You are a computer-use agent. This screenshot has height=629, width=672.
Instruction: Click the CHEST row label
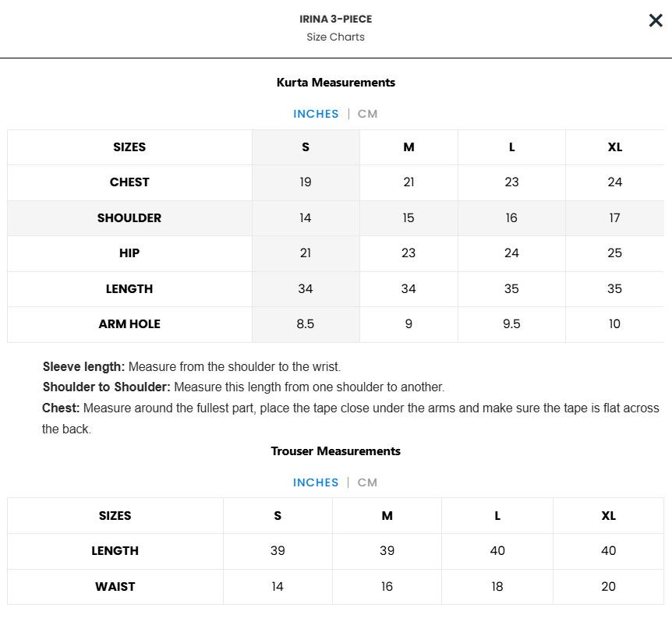pos(129,182)
